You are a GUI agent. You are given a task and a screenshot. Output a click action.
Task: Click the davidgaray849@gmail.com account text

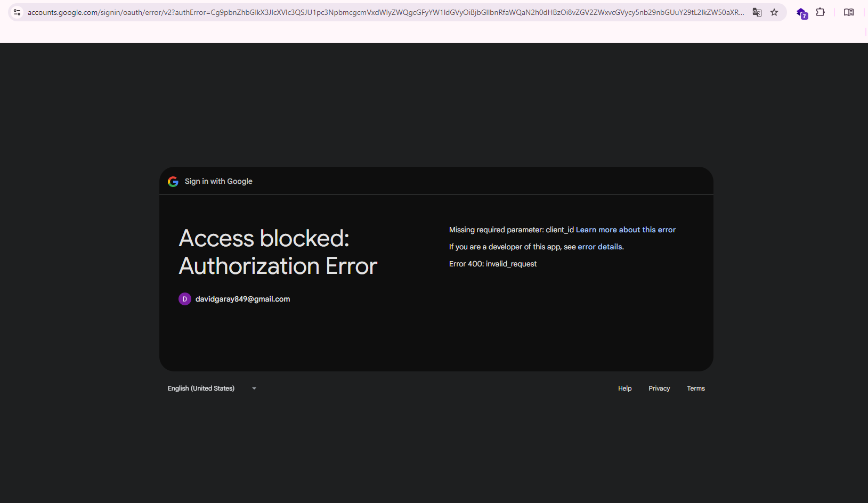242,299
